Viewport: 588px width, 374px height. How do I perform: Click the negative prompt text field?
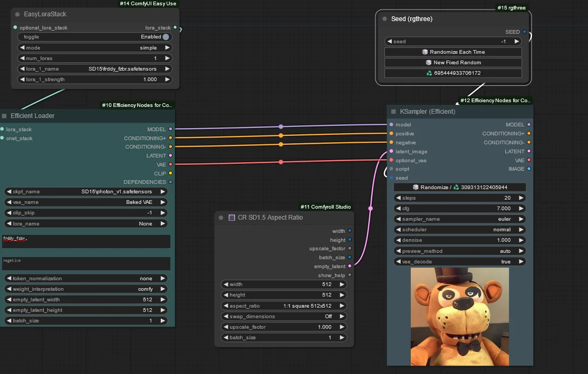click(86, 263)
